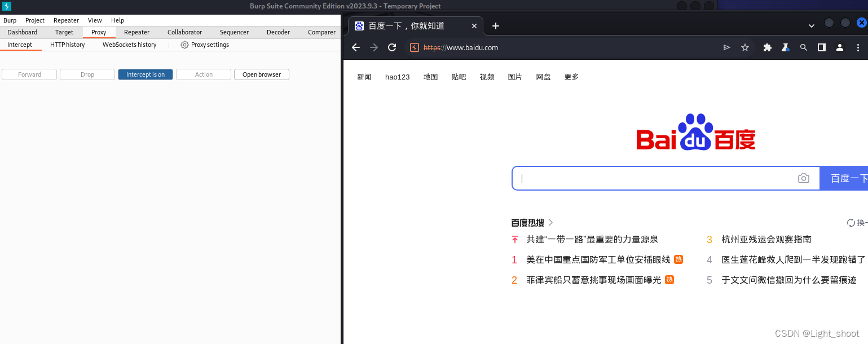Switch to the Decoder tab
868x344 pixels.
(x=278, y=32)
